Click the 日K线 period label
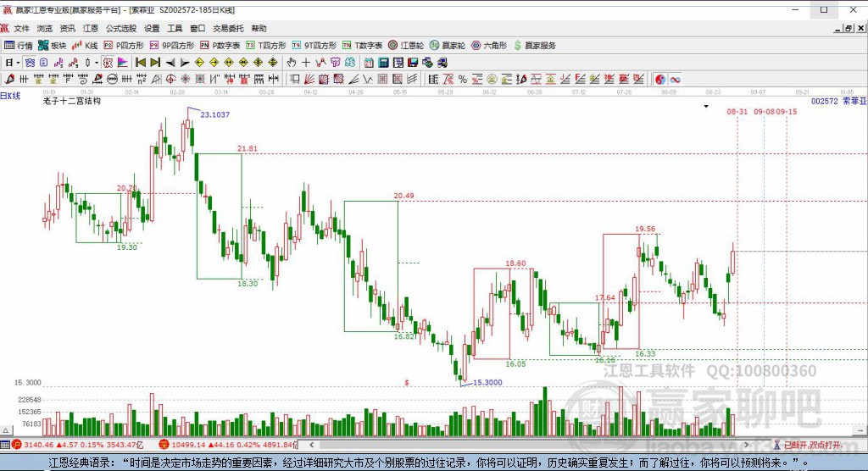Image resolution: width=868 pixels, height=471 pixels. point(10,96)
